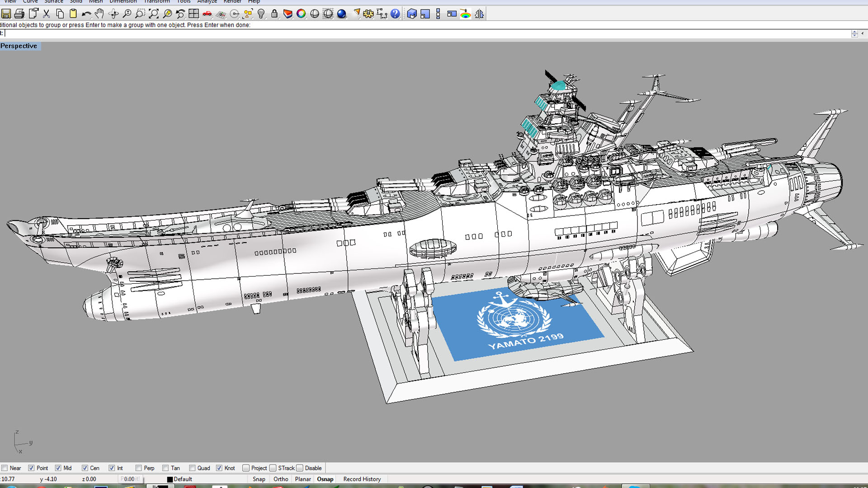Open the Transform menu

157,2
